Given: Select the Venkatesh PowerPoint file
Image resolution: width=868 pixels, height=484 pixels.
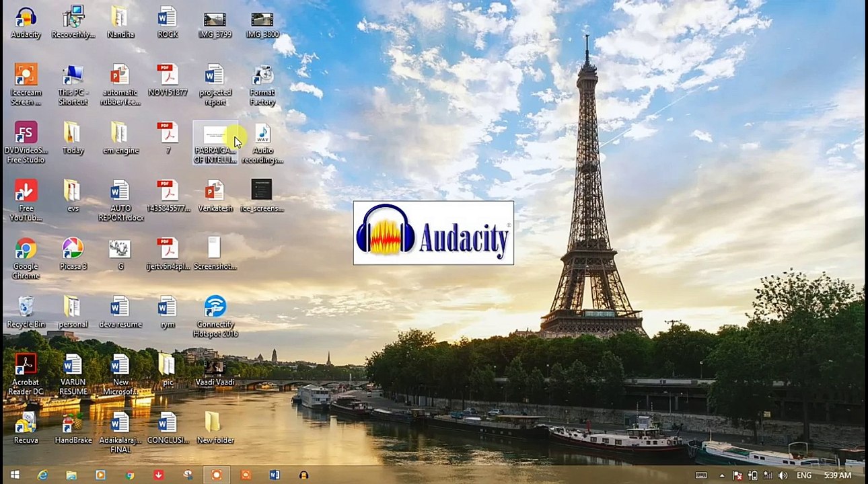Looking at the screenshot, I should tap(215, 196).
